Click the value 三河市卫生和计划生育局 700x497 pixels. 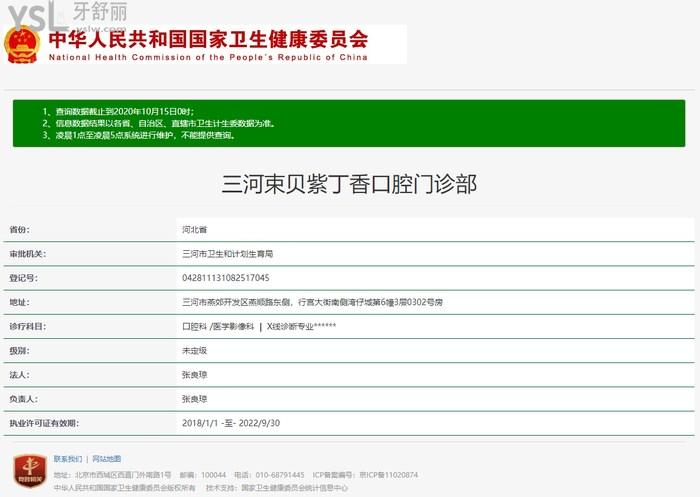(x=228, y=254)
